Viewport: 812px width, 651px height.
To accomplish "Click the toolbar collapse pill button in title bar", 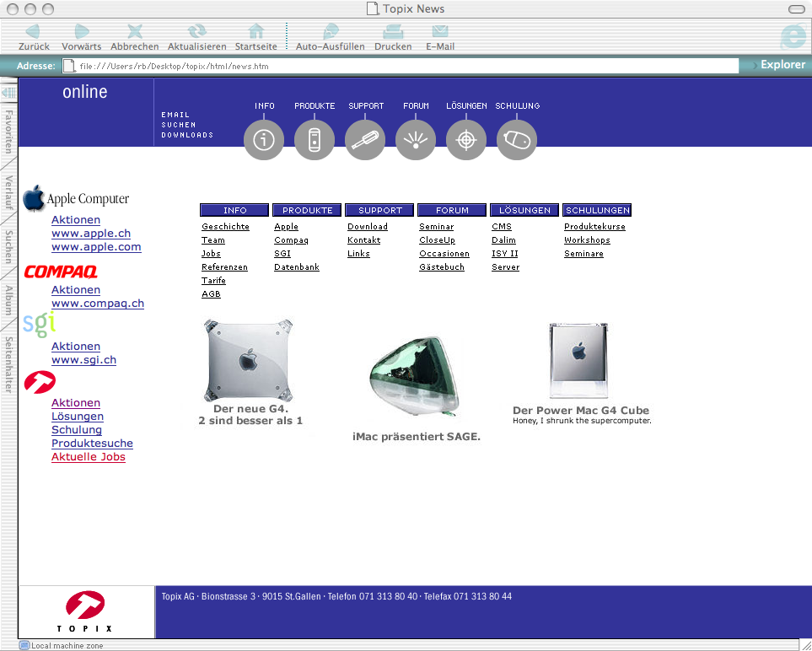I will [797, 9].
